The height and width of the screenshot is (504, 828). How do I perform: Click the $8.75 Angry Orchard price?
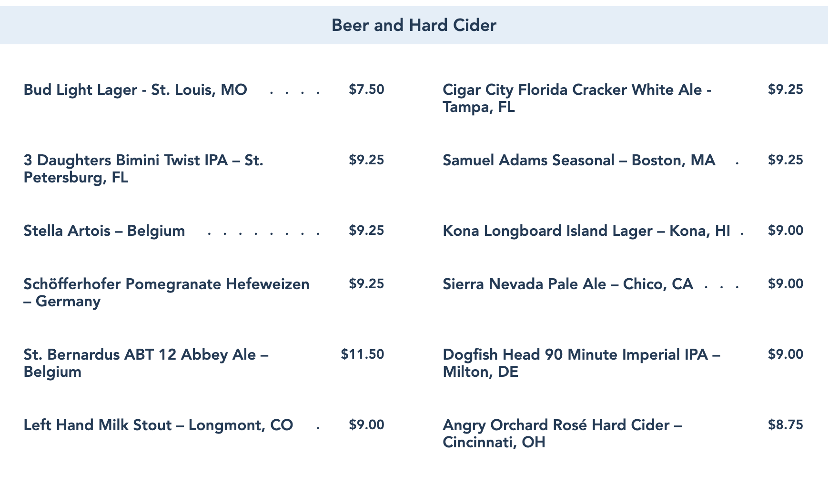[786, 425]
